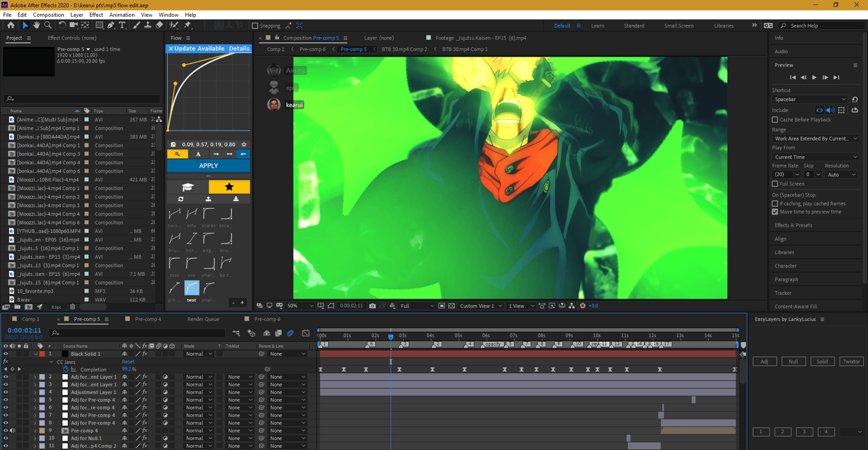Screen dimensions: 868x450
Task: Uncheck Move time to preview time
Action: click(x=775, y=212)
